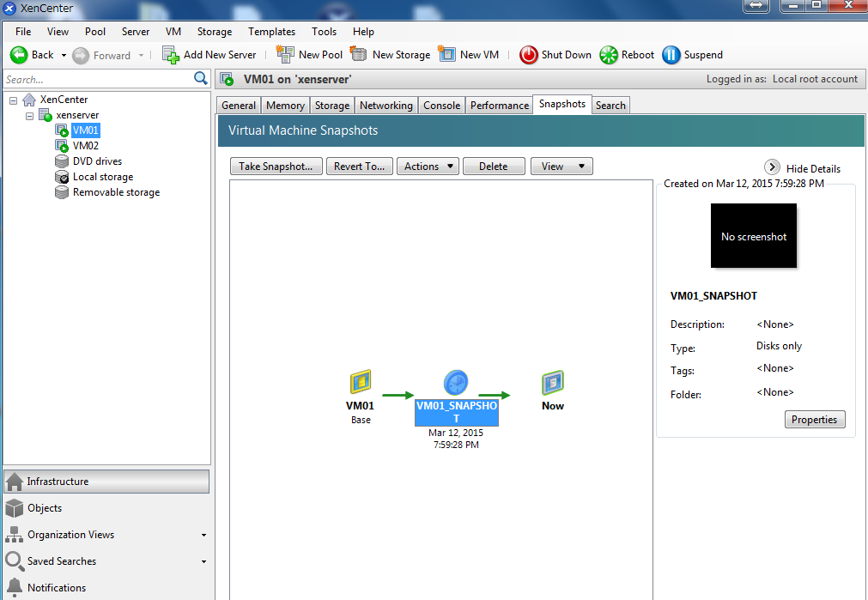
Task: Click the green Back arrow icon
Action: [x=19, y=55]
